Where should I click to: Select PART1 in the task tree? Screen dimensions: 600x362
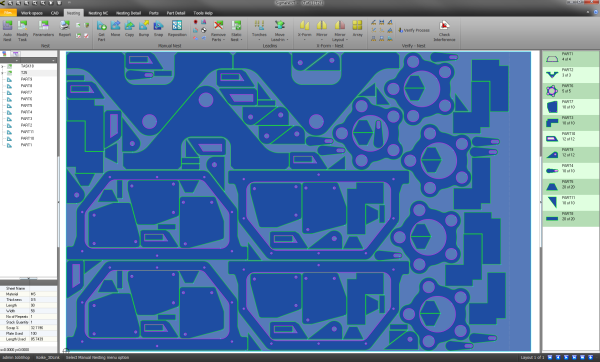click(26, 145)
